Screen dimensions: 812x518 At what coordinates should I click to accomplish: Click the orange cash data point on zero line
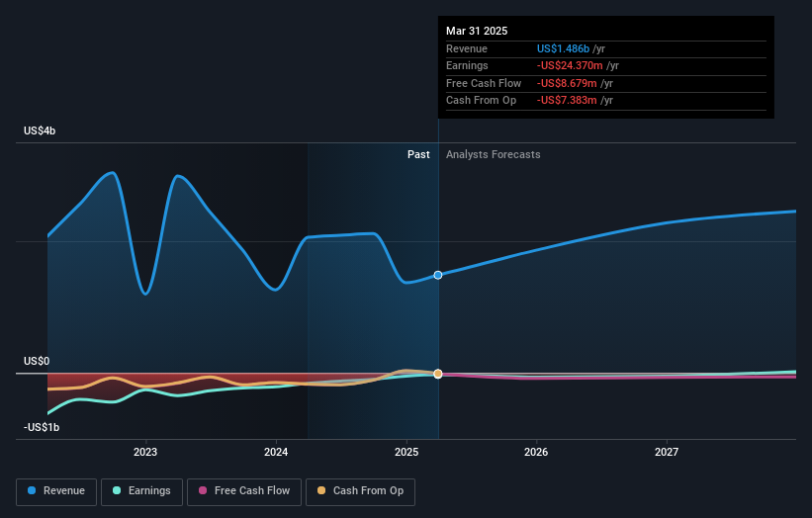point(438,374)
